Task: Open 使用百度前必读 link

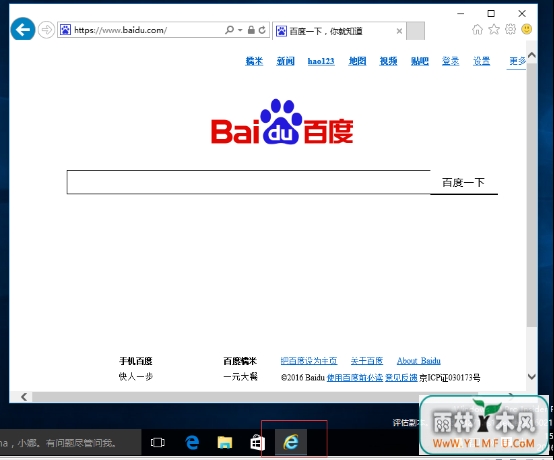Action: pyautogui.click(x=355, y=377)
